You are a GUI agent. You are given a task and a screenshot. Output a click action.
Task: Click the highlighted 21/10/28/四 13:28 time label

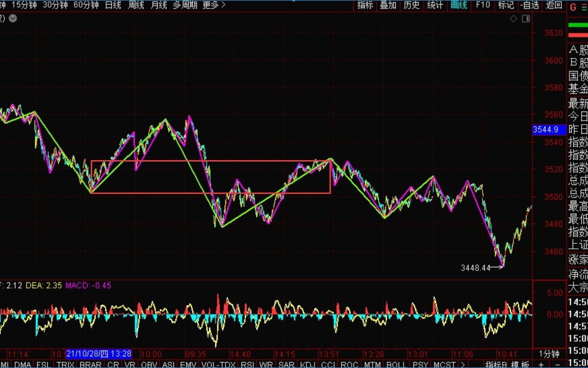point(99,354)
